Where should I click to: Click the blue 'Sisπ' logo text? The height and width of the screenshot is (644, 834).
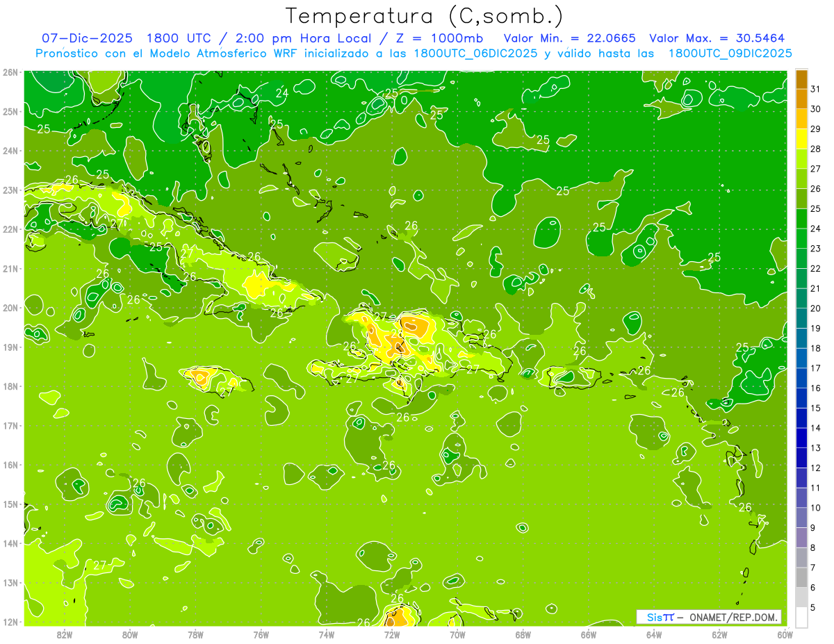(x=660, y=617)
